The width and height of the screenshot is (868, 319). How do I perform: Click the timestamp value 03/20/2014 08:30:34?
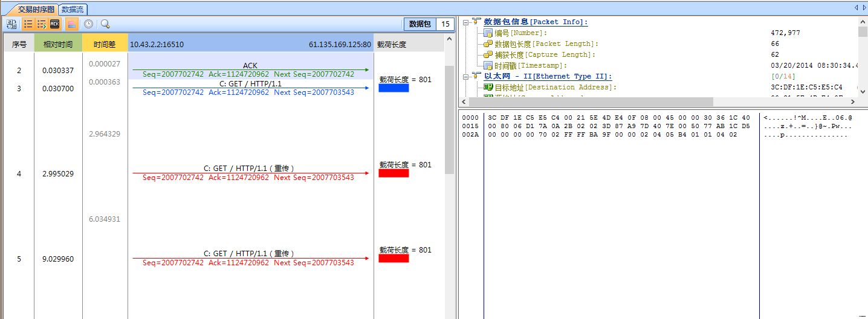click(x=814, y=65)
